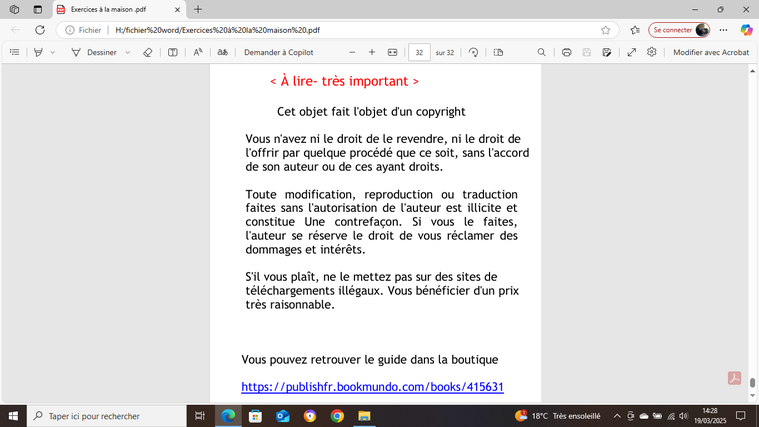The image size is (759, 427).
Task: Toggle the highlighter tool
Action: pyautogui.click(x=38, y=52)
